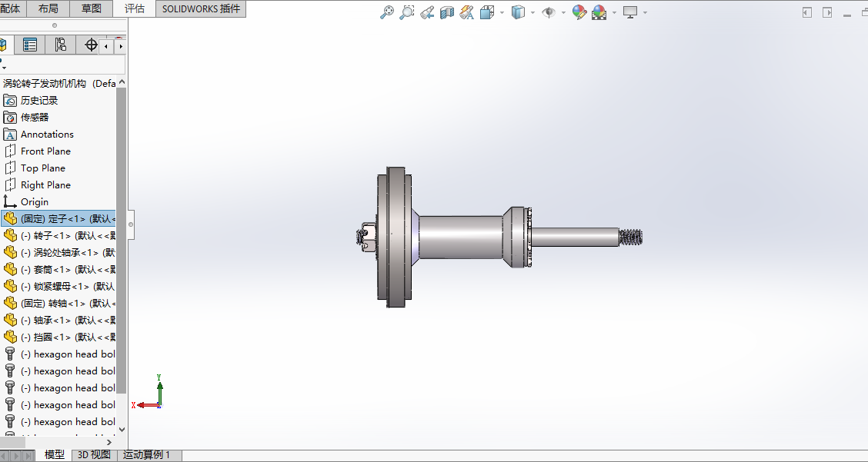Toggle the Hide/Show Items eye icon
Viewport: 868px width, 462px height.
[549, 12]
